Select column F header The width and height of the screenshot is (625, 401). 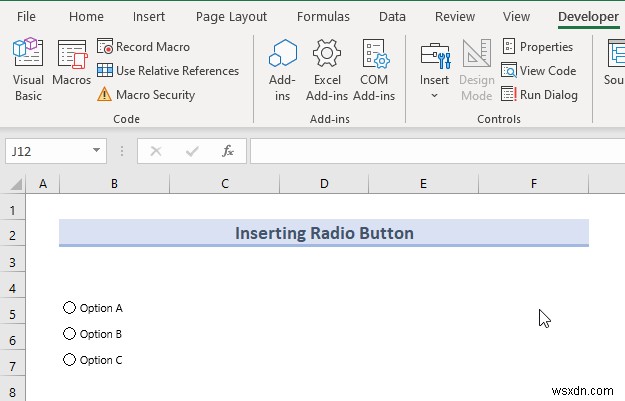[x=533, y=184]
